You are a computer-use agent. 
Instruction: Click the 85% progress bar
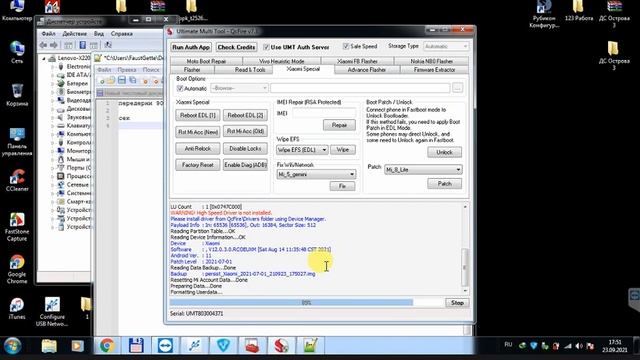point(306,303)
